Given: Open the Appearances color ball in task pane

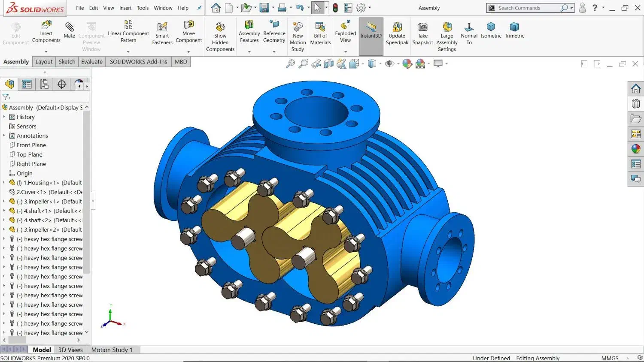Looking at the screenshot, I should click(636, 149).
